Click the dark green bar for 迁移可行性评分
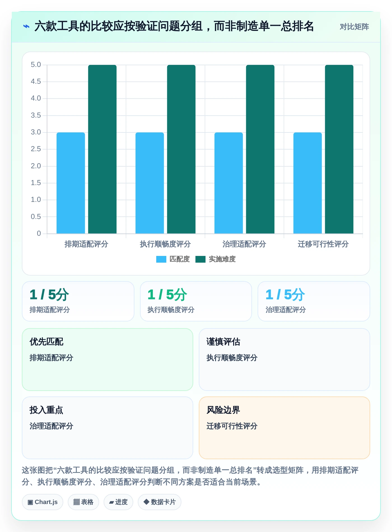This screenshot has height=532, width=392. coord(339,149)
